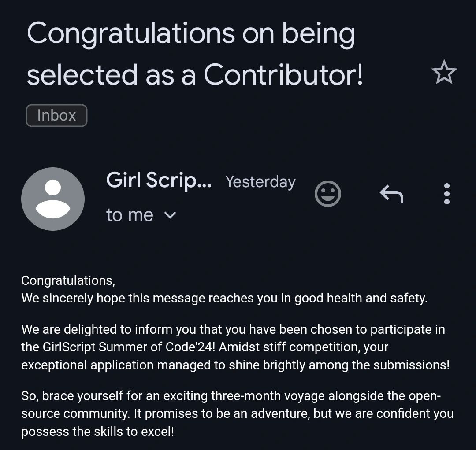The image size is (476, 450).
Task: Click the first subject line 'Congratulations on being'
Action: [191, 35]
